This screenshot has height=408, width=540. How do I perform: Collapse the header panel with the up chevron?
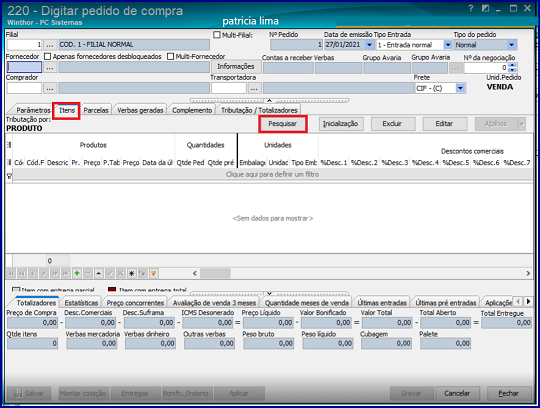[x=270, y=101]
